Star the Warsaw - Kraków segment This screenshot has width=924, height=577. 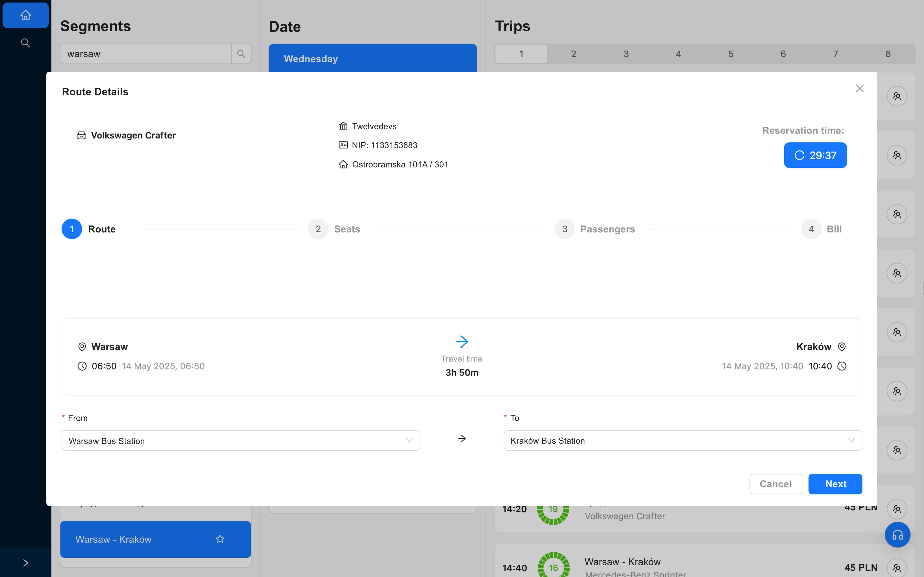[220, 539]
